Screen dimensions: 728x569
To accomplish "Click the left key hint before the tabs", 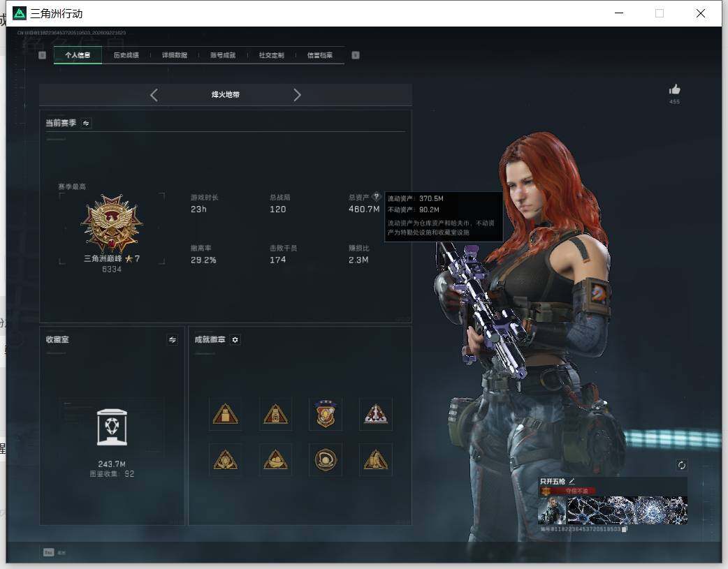I will pyautogui.click(x=42, y=55).
